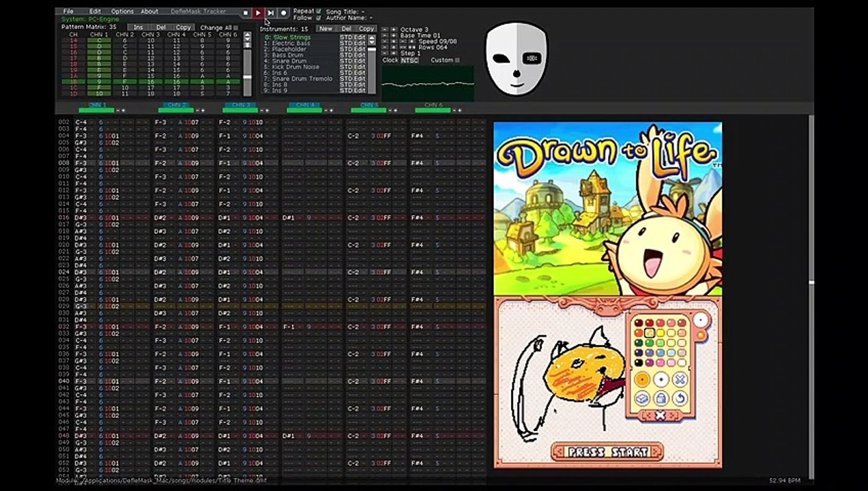The width and height of the screenshot is (868, 491).
Task: Toggle CHN 2 green mute bar
Action: tap(176, 110)
